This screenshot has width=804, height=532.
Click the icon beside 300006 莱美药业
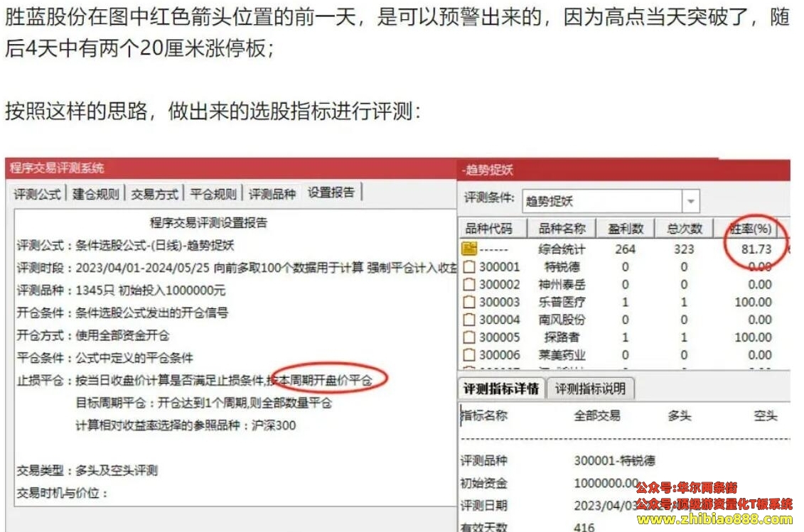click(x=469, y=354)
